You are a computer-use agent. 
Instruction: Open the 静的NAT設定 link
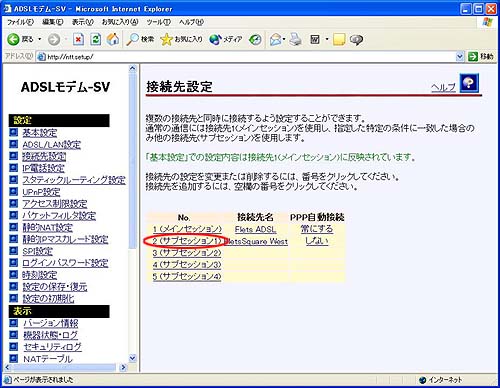(48, 228)
